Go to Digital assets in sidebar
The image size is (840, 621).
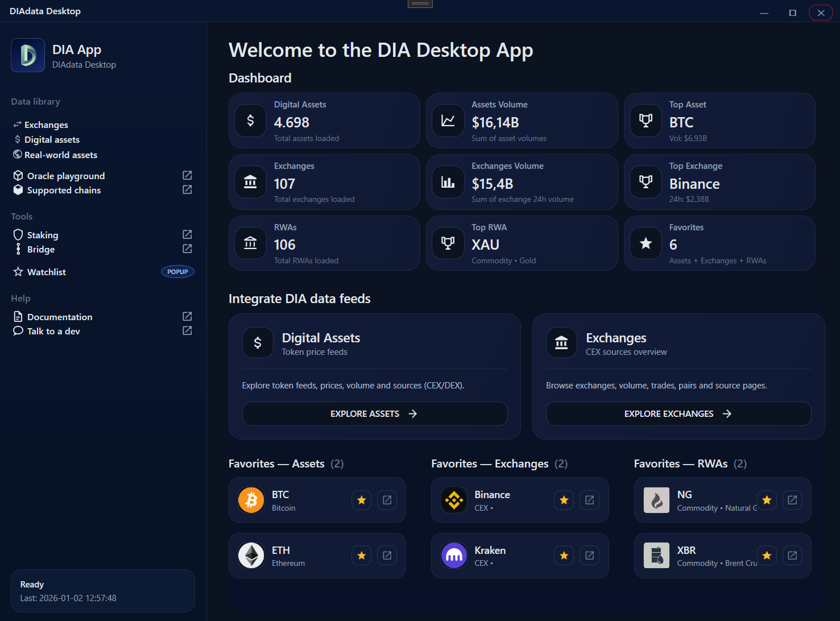pos(52,139)
